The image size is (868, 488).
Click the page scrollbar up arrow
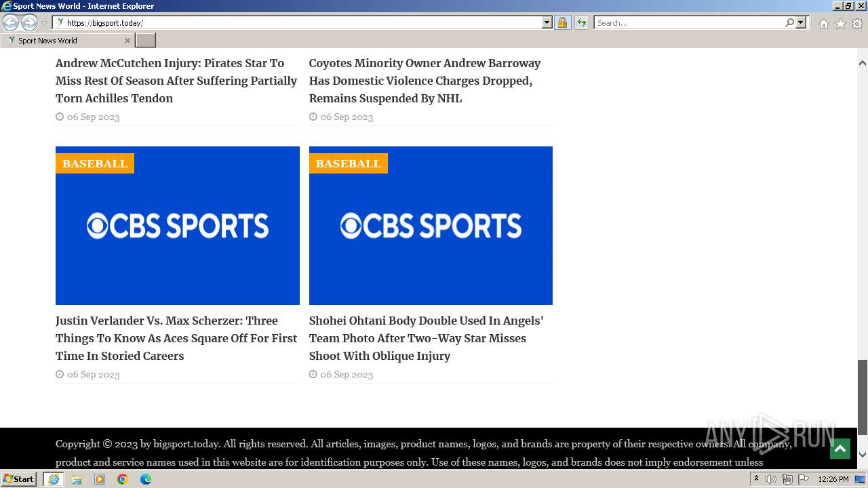coord(863,63)
